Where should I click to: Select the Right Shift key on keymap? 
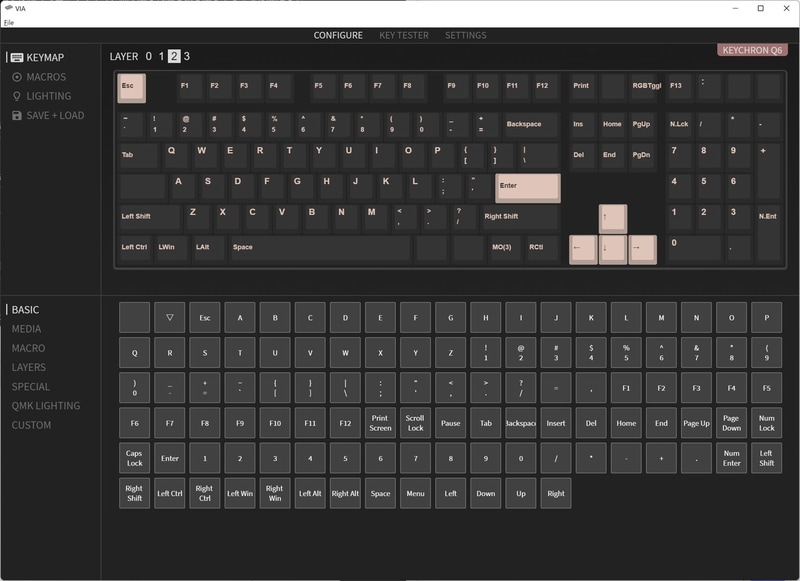[x=520, y=218]
